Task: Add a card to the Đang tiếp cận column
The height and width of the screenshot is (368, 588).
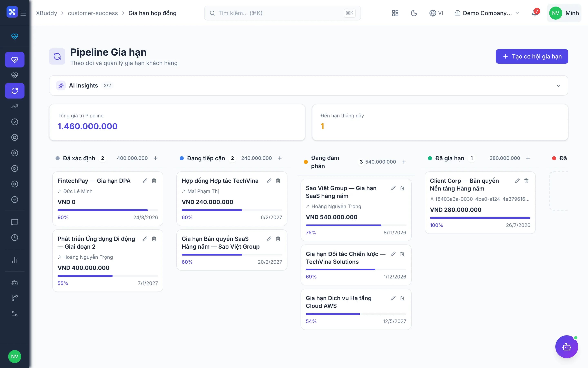Action: [x=280, y=158]
